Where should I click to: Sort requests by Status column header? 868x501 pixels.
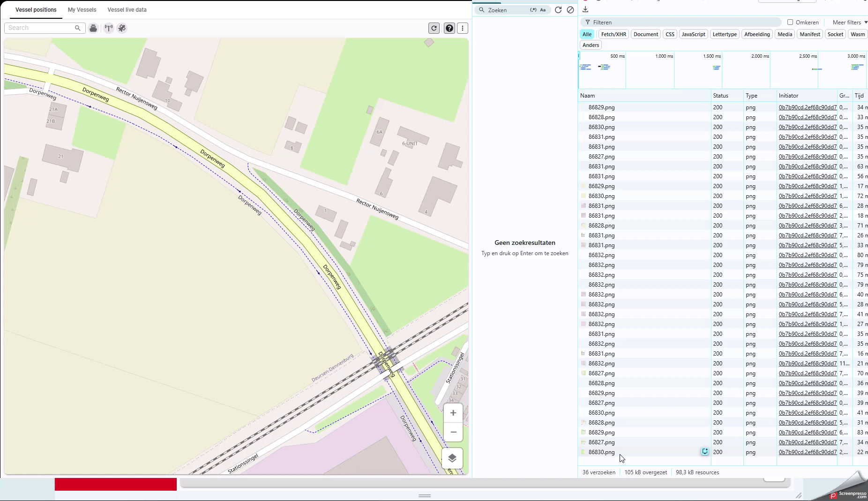pos(721,96)
